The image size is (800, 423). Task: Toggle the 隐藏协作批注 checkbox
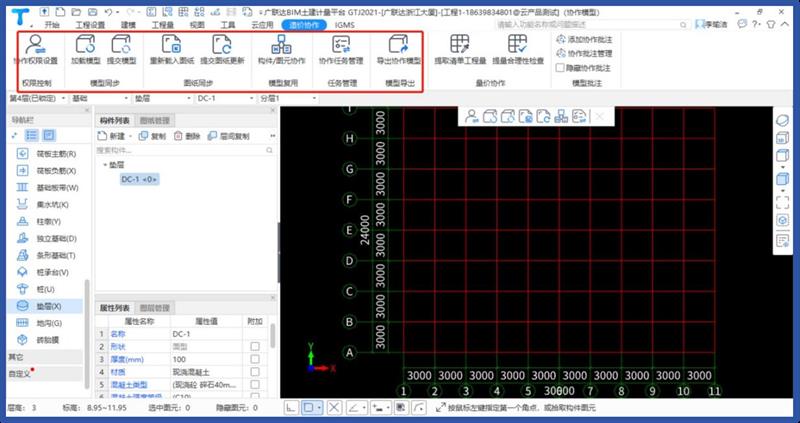pyautogui.click(x=560, y=67)
